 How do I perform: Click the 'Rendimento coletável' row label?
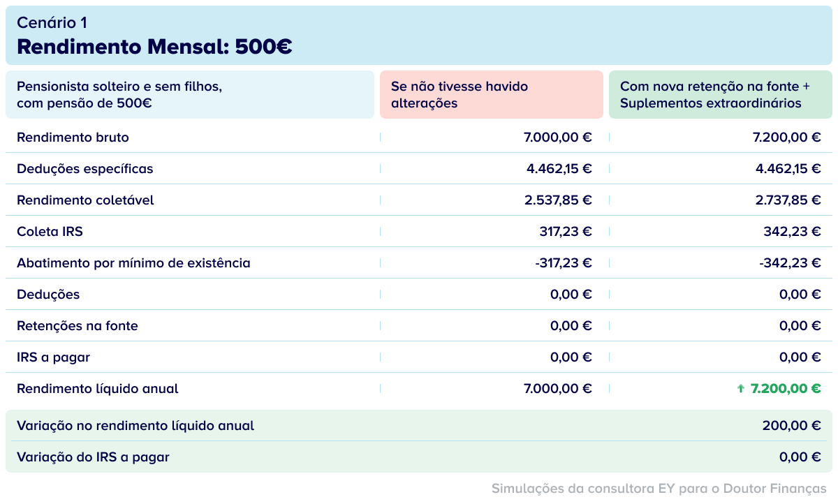click(85, 200)
